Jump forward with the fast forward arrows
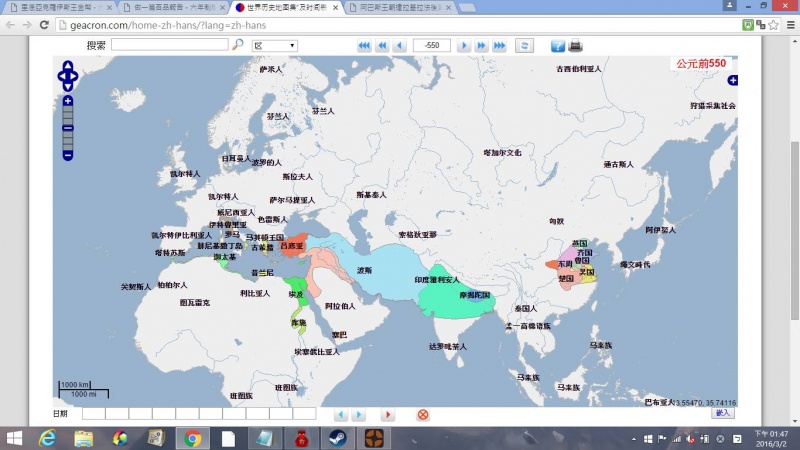 click(x=481, y=46)
